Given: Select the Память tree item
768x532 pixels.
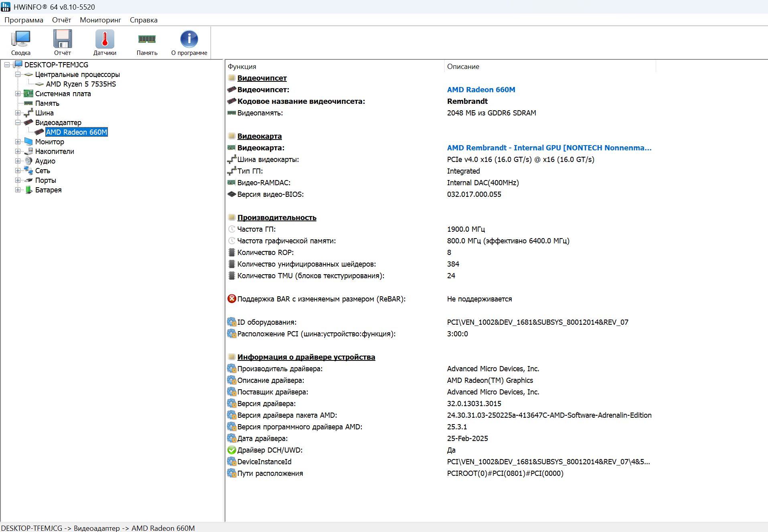Looking at the screenshot, I should [x=47, y=103].
